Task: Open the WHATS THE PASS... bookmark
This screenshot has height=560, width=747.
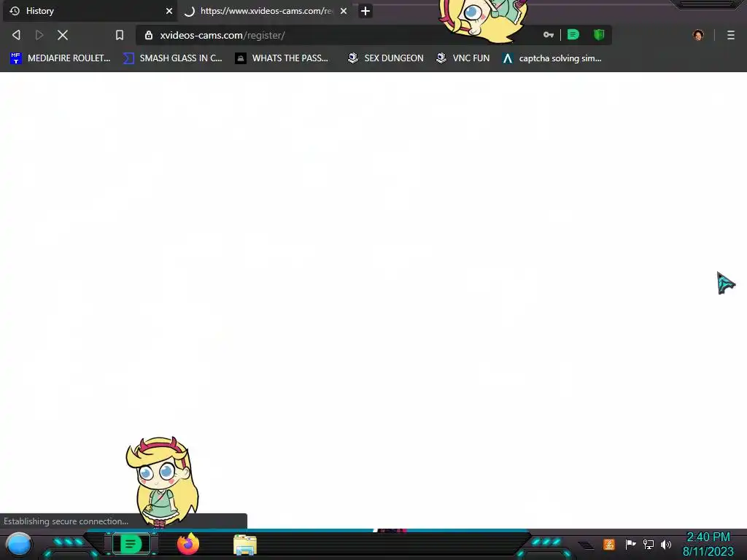Action: [282, 58]
